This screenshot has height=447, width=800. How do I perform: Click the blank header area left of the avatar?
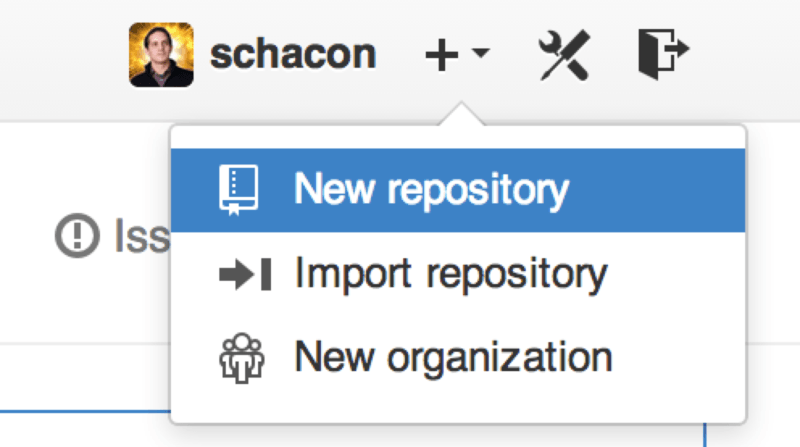tap(60, 54)
